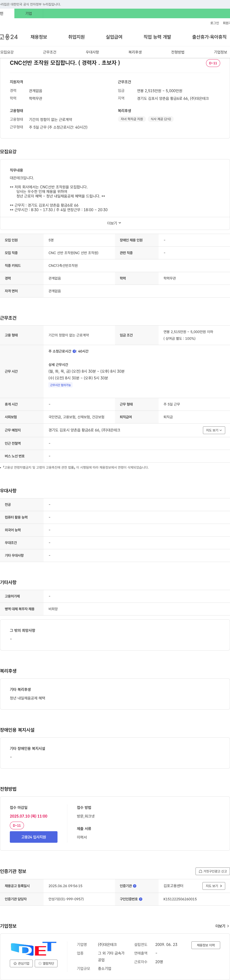Open the 직업 능력 개발 menu

[157, 37]
